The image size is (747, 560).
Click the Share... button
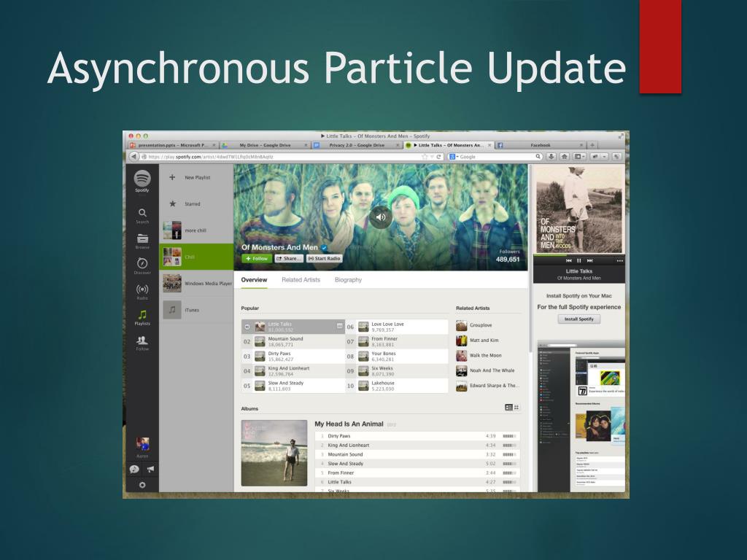[289, 259]
